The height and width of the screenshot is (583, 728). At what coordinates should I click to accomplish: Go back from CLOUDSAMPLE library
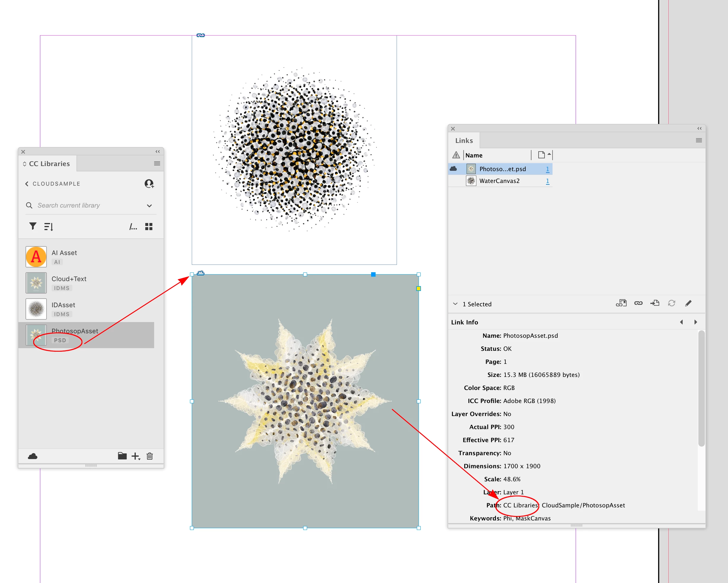pyautogui.click(x=27, y=184)
